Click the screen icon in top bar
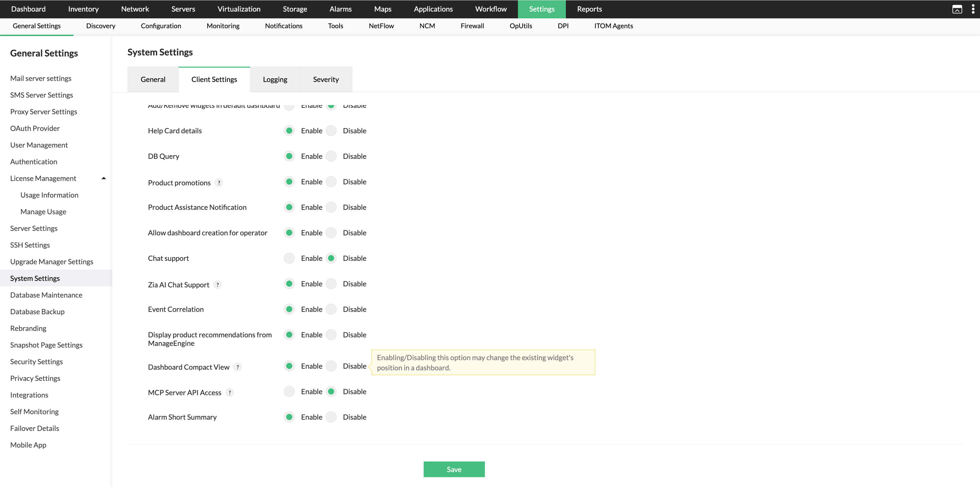 957,9
